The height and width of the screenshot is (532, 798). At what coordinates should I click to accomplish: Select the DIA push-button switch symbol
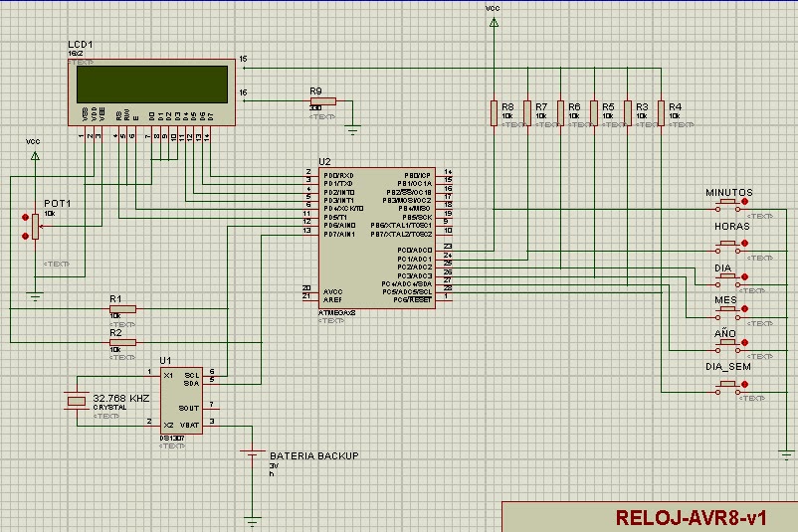727,280
